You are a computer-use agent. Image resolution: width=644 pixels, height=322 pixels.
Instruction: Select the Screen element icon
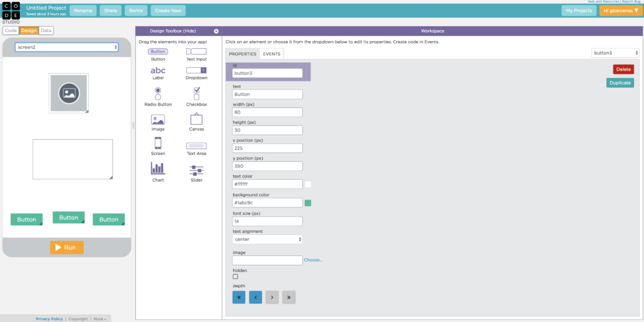point(157,143)
